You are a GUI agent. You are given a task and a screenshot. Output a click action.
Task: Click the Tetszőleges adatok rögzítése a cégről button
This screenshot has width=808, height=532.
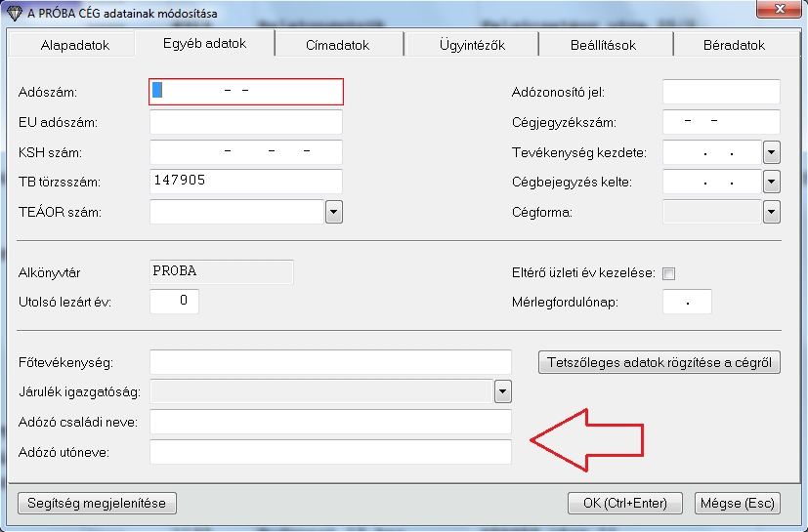(659, 363)
